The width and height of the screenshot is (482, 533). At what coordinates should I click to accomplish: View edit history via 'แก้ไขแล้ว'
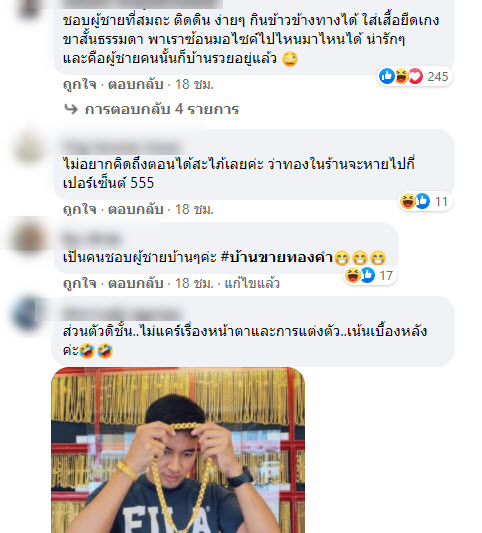[252, 283]
